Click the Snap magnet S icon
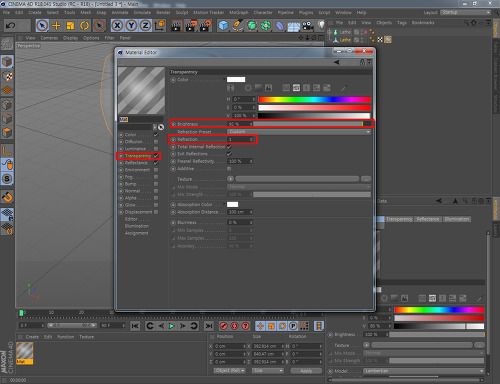 (7, 179)
